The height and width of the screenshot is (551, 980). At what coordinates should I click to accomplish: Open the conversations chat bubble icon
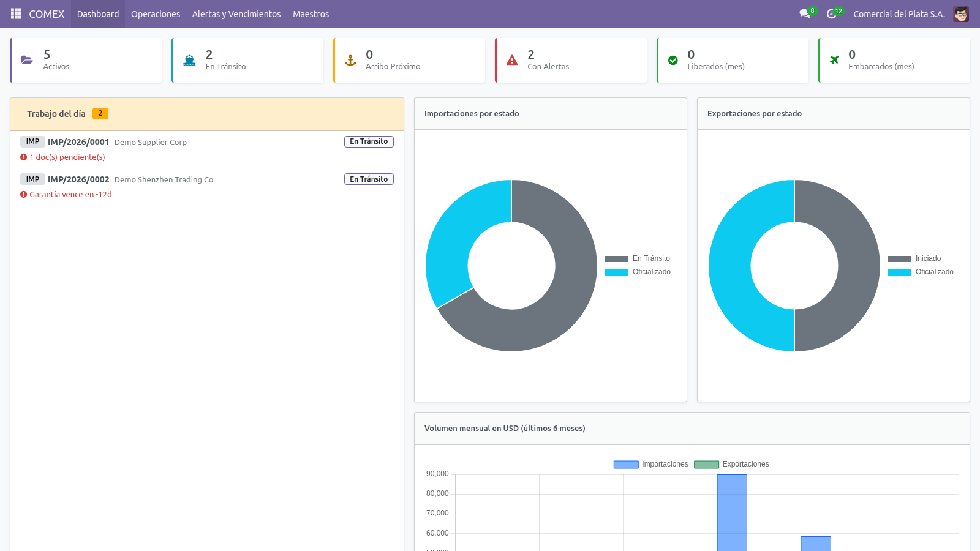point(805,13)
